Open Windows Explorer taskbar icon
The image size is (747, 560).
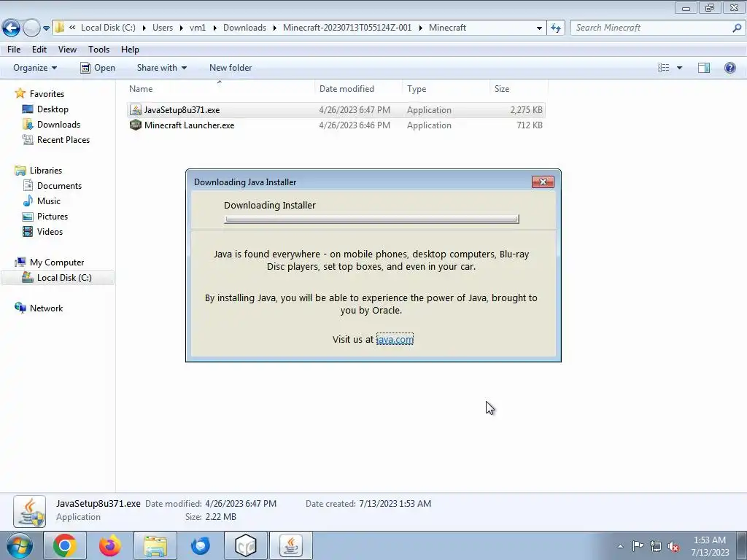[155, 545]
